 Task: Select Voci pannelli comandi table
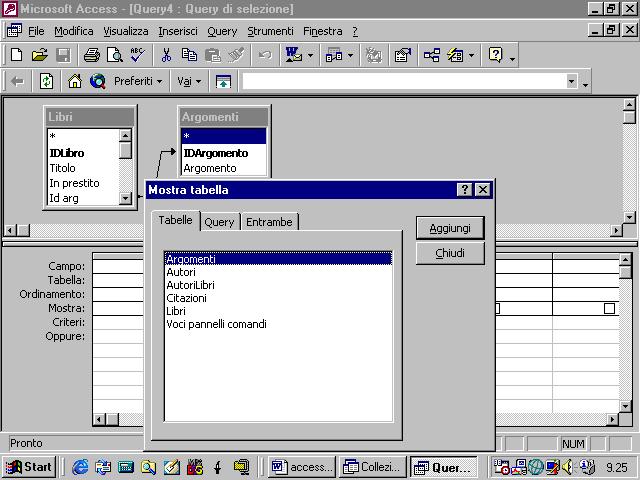coord(278,324)
